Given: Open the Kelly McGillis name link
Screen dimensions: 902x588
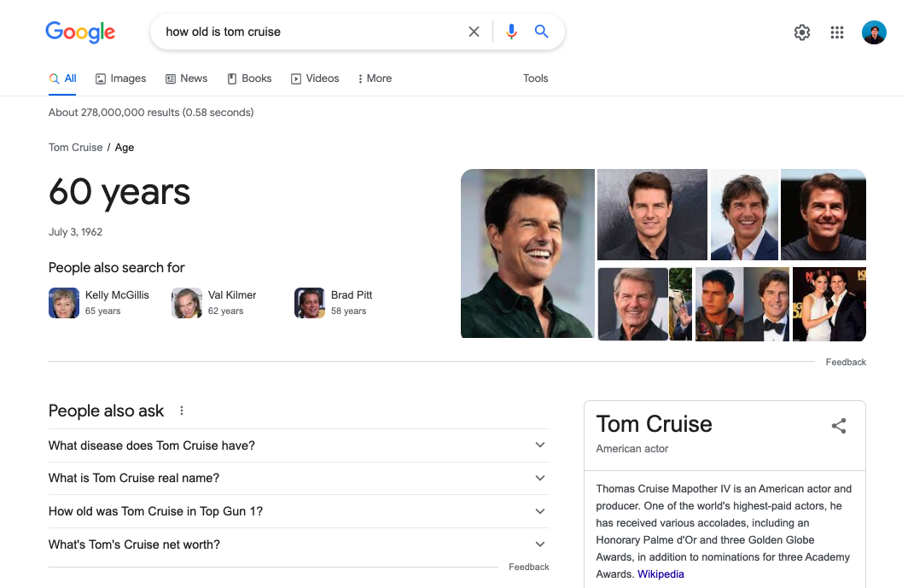Looking at the screenshot, I should (117, 295).
